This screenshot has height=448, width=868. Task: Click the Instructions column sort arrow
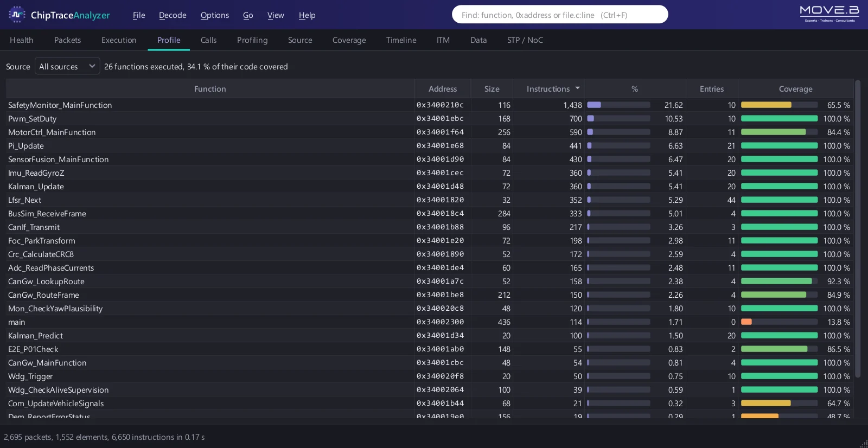tap(577, 88)
